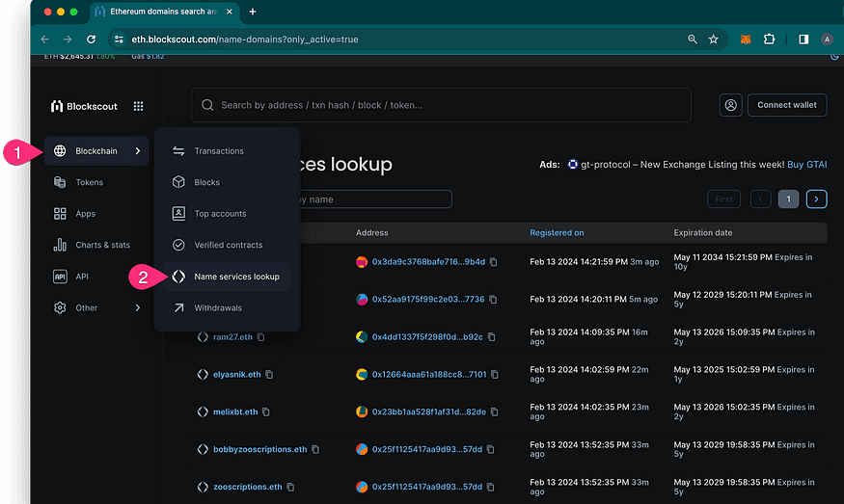Image resolution: width=844 pixels, height=504 pixels.
Task: Copy the melixbt.eth domain name
Action: pos(266,412)
